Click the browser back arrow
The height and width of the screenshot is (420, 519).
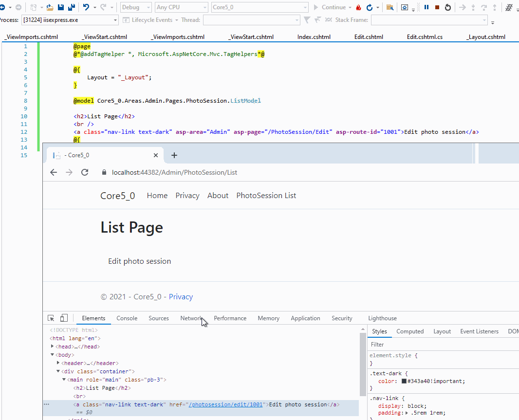coord(53,172)
